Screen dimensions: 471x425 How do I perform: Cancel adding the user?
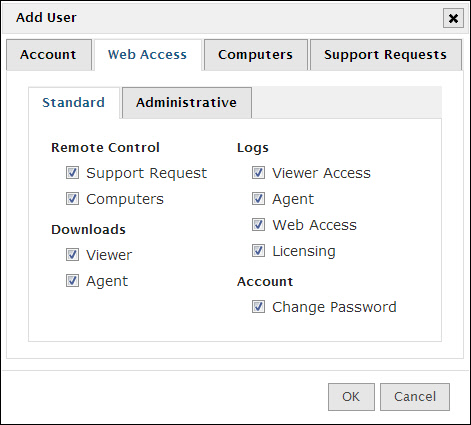tap(415, 397)
